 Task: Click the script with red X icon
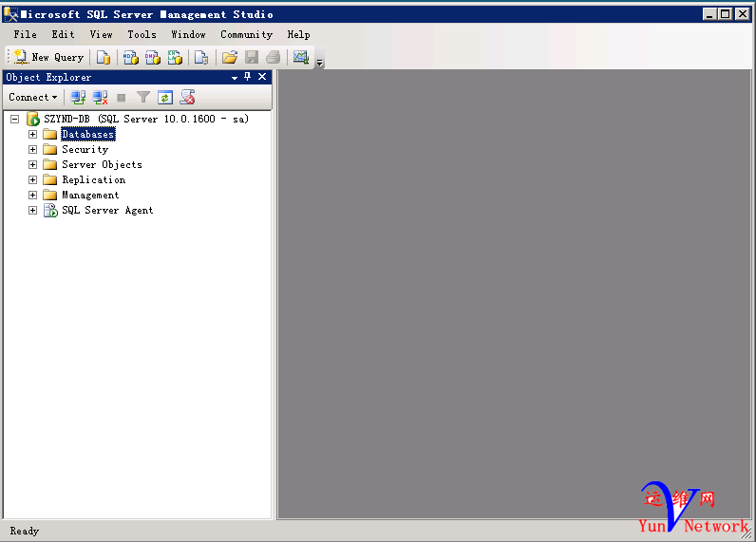tap(187, 98)
